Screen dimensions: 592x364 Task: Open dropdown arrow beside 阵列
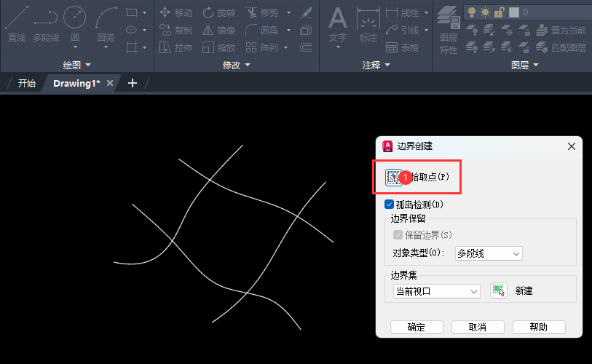point(286,48)
